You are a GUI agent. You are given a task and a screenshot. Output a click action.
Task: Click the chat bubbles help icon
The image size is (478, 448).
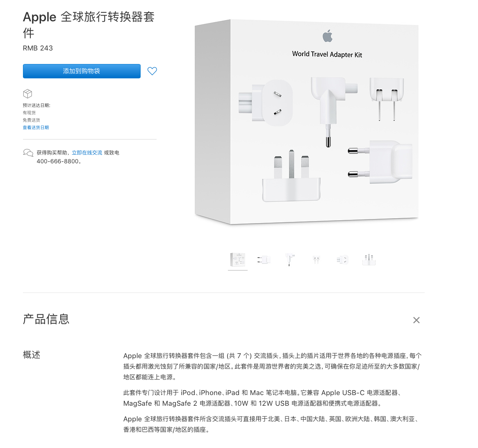tap(28, 153)
